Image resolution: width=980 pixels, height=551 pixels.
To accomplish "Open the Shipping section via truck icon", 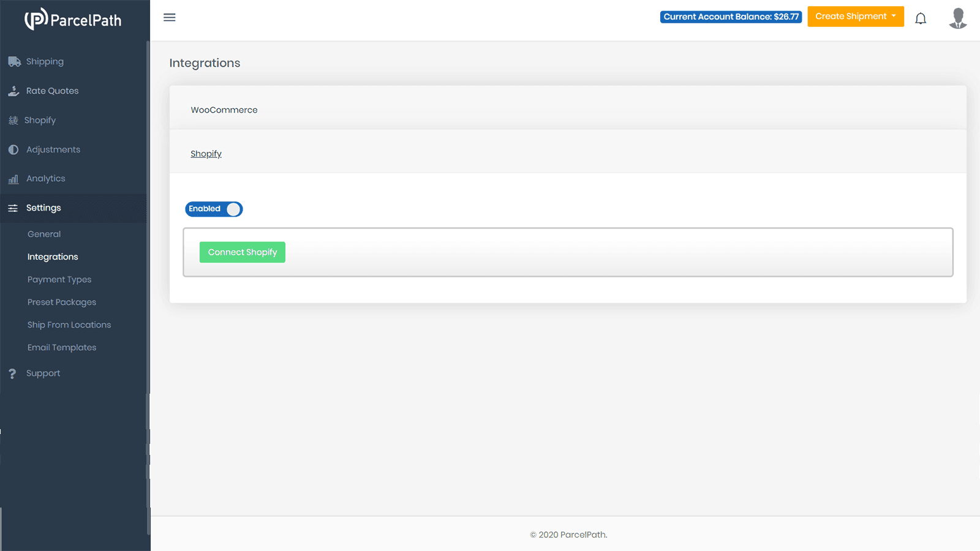I will [x=13, y=61].
